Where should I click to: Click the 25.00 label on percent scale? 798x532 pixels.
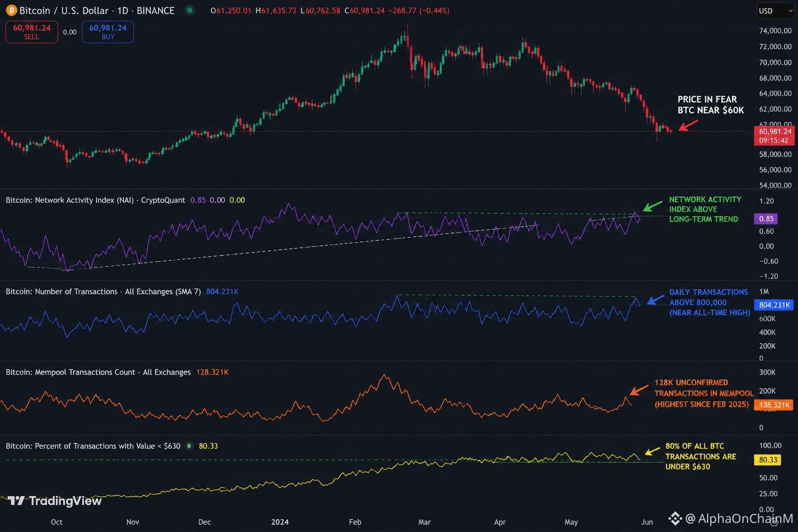(768, 494)
